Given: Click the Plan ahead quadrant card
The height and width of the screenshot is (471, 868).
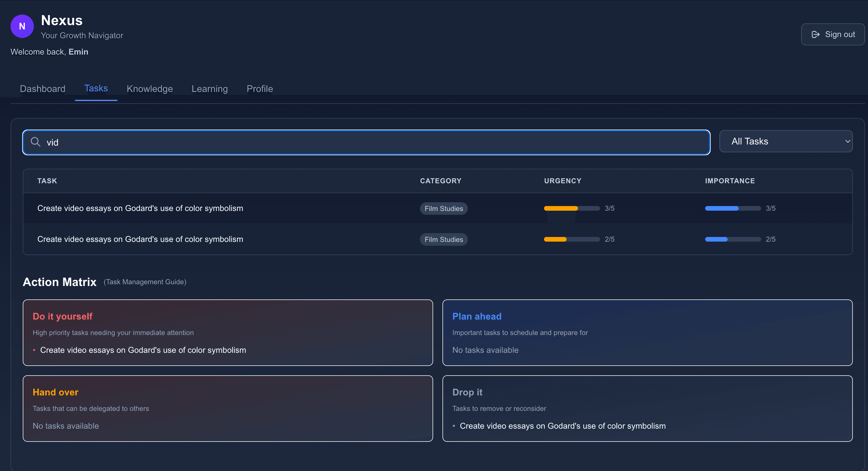Looking at the screenshot, I should (647, 332).
